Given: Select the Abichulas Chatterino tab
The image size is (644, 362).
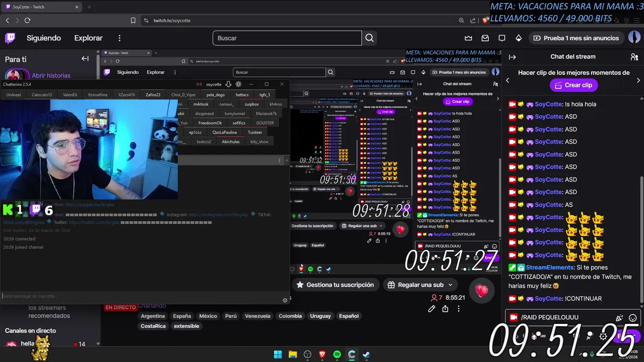Looking at the screenshot, I should tap(231, 142).
